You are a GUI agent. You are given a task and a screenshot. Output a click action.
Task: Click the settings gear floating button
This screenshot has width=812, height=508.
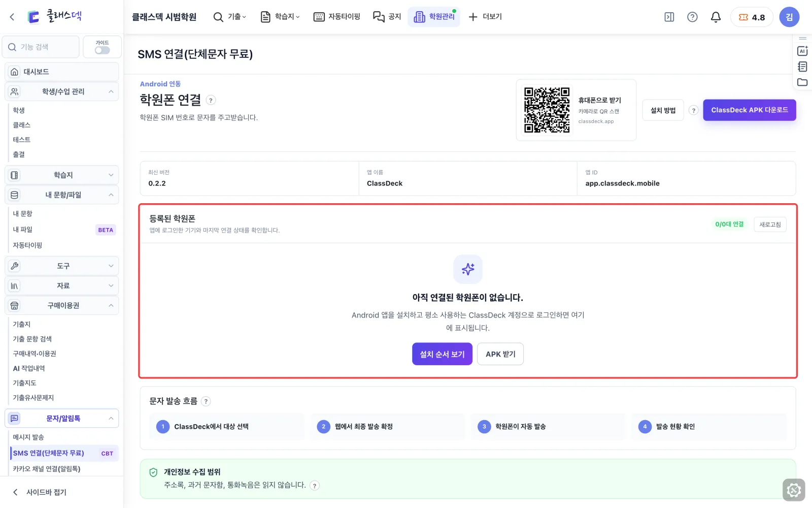794,490
